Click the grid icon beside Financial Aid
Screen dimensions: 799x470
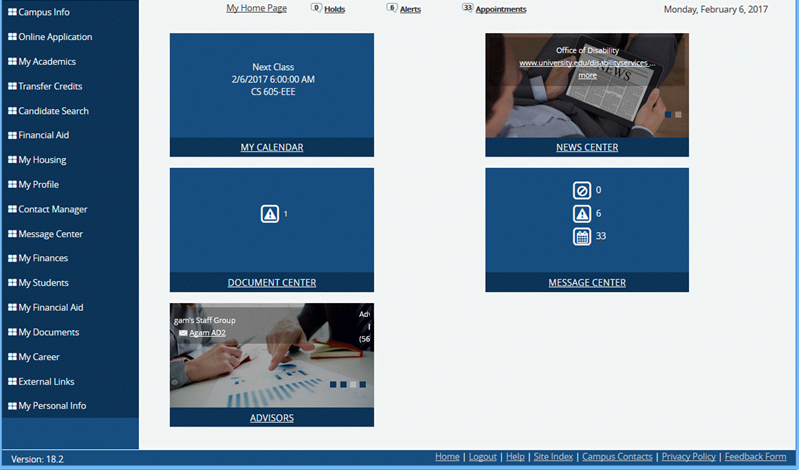(12, 135)
